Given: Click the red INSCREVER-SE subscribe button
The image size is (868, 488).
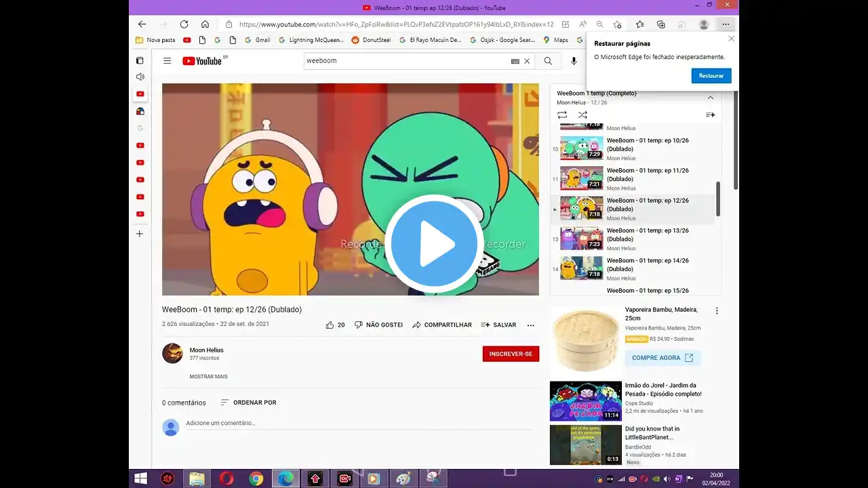Looking at the screenshot, I should [511, 354].
